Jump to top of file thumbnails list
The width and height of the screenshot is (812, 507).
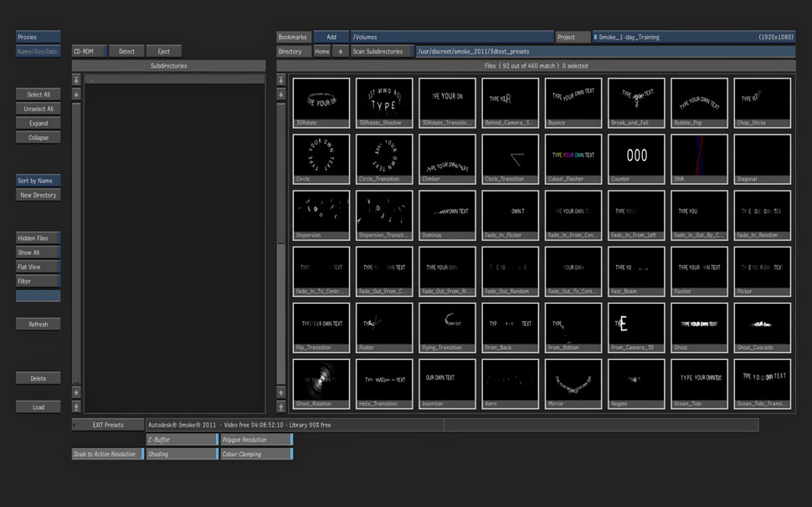tap(281, 80)
